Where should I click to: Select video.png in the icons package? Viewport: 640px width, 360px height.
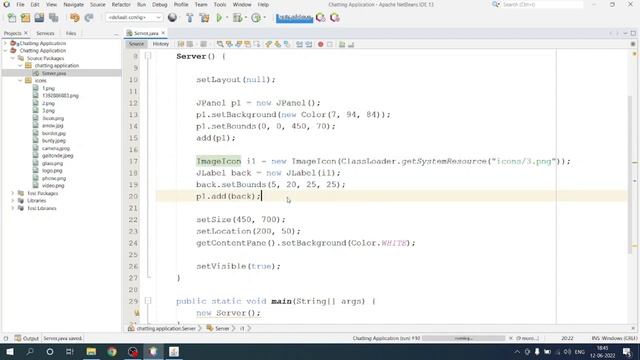point(53,186)
